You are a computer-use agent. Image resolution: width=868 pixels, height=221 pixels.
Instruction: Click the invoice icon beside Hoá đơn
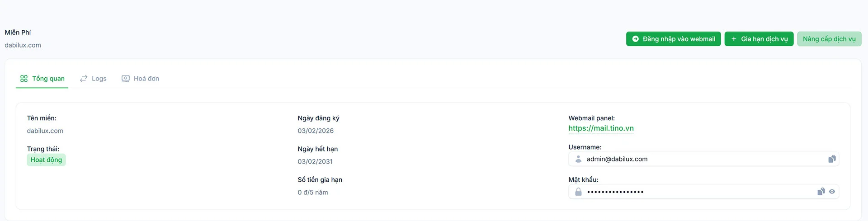(x=126, y=79)
